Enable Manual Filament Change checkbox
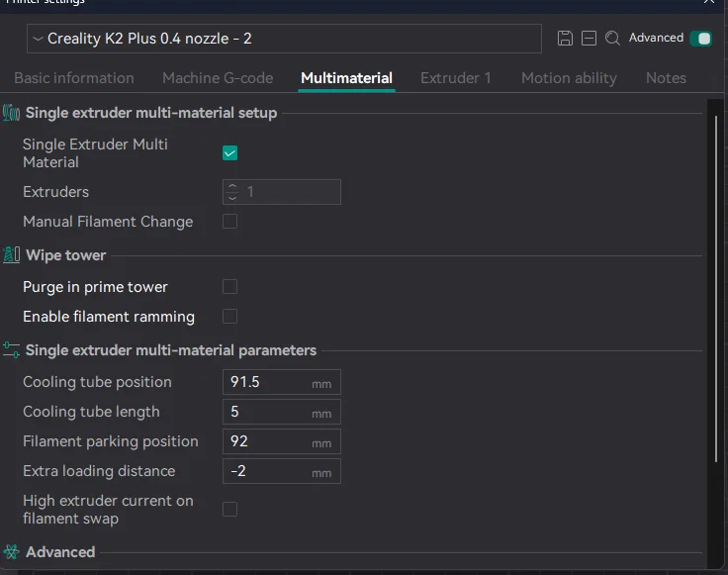The height and width of the screenshot is (575, 728). [x=229, y=222]
